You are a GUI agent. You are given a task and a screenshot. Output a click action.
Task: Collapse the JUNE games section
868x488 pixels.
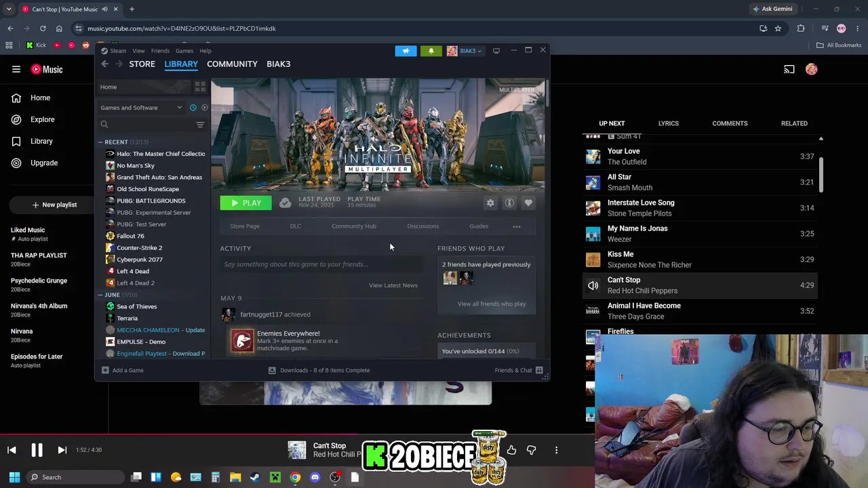(x=100, y=295)
